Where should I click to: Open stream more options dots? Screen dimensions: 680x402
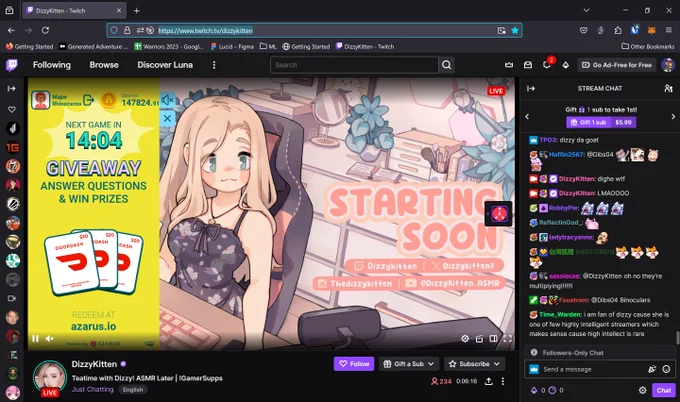[x=503, y=381]
